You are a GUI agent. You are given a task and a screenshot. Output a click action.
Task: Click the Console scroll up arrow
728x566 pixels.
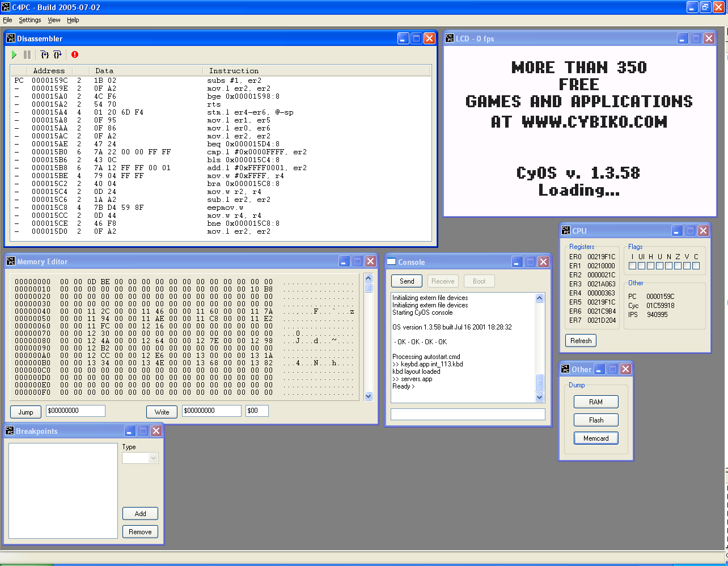point(540,298)
